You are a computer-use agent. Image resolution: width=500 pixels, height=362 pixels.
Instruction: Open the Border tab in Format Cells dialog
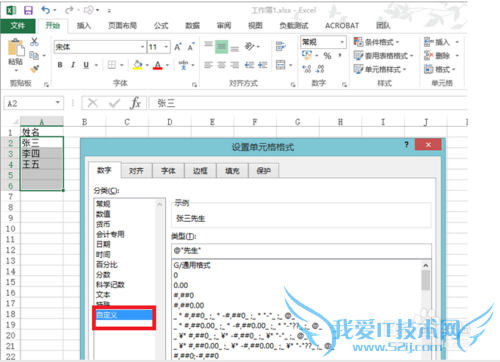[200, 171]
